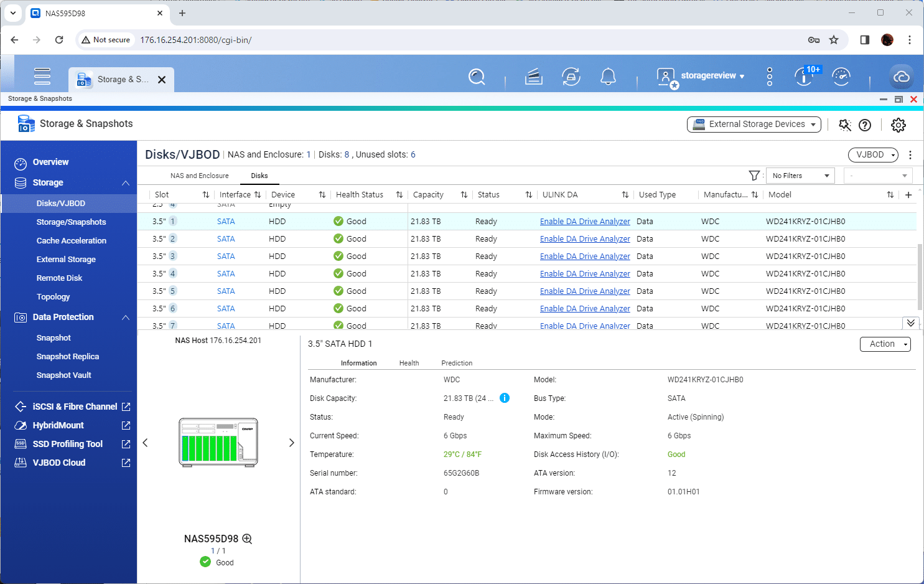The image size is (924, 584).
Task: Expand the disk list with double-chevron
Action: click(x=911, y=323)
